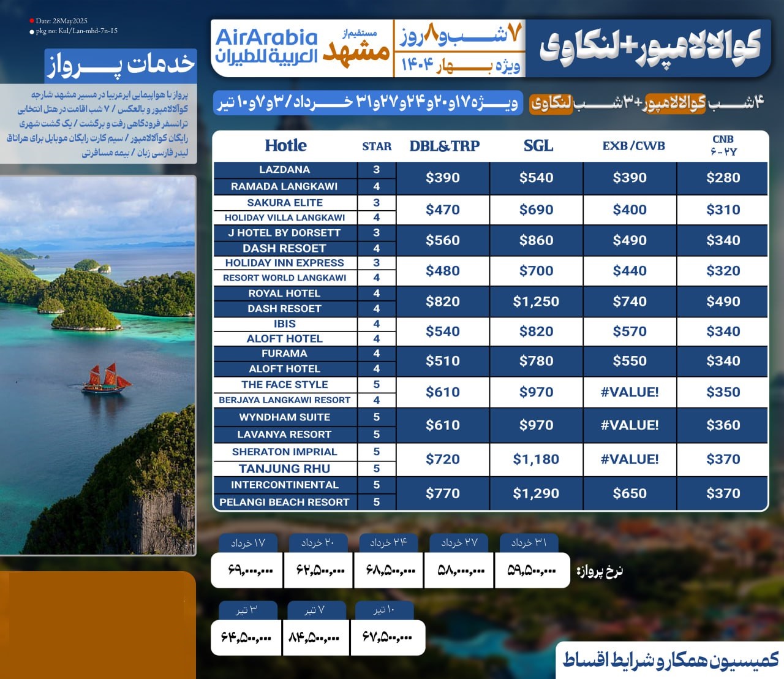Click the $740 EXB/CWB price
Screen dimensions: 784x679
pyautogui.click(x=630, y=302)
